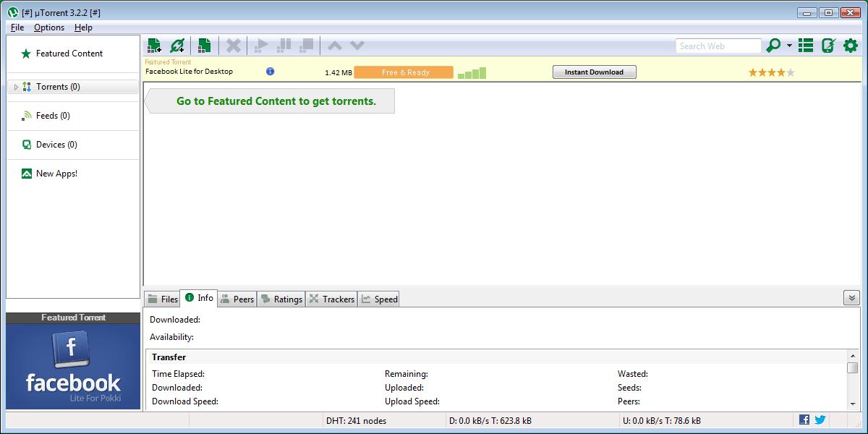The height and width of the screenshot is (434, 868).
Task: Click the green health bars indicator
Action: click(x=472, y=73)
